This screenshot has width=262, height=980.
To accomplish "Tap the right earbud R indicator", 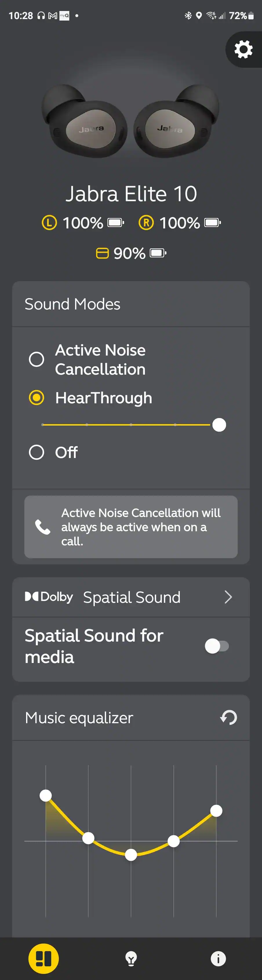I will point(146,223).
